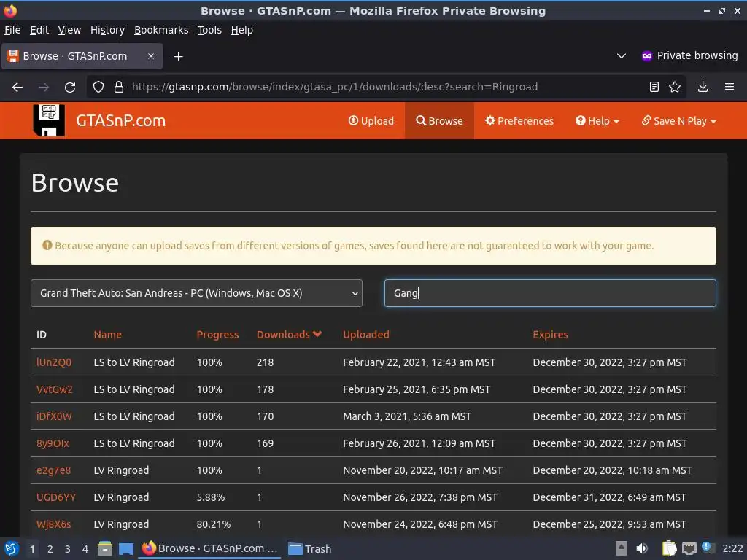Click the volume speaker tray icon

point(642,548)
